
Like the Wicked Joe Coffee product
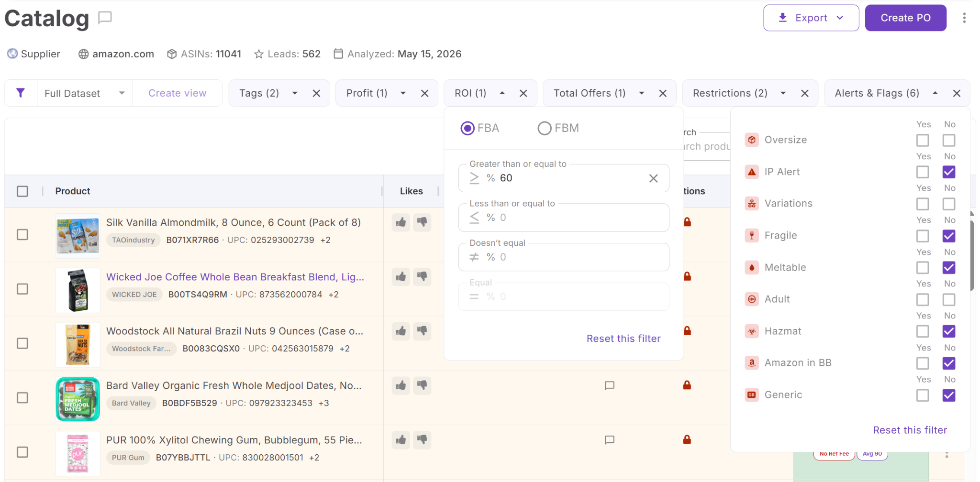click(x=401, y=277)
